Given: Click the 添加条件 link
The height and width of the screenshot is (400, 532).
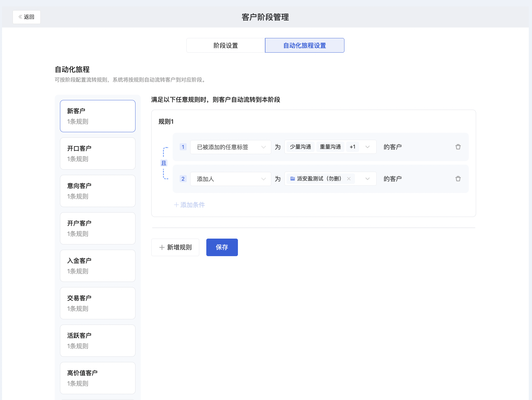Looking at the screenshot, I should pyautogui.click(x=189, y=205).
